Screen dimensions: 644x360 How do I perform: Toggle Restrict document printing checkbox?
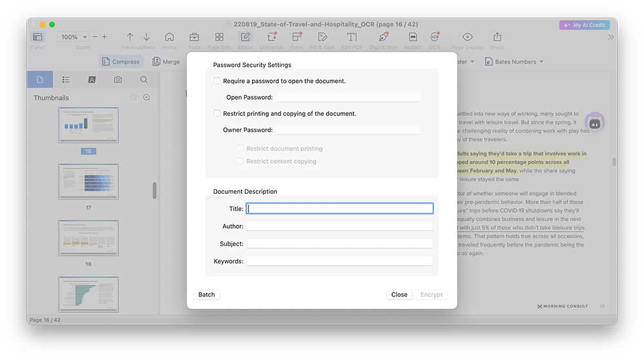point(240,149)
